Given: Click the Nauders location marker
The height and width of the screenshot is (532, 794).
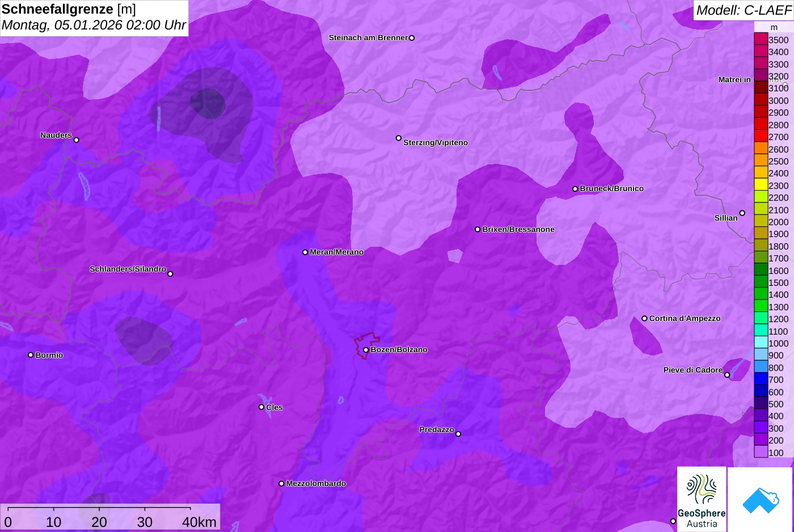Looking at the screenshot, I should 77,140.
